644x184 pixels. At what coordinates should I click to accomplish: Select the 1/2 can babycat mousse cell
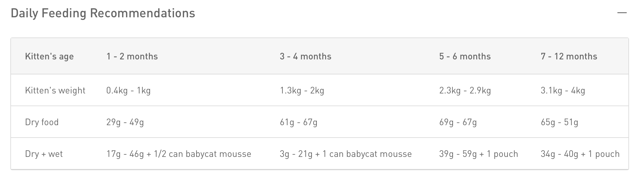pos(179,154)
